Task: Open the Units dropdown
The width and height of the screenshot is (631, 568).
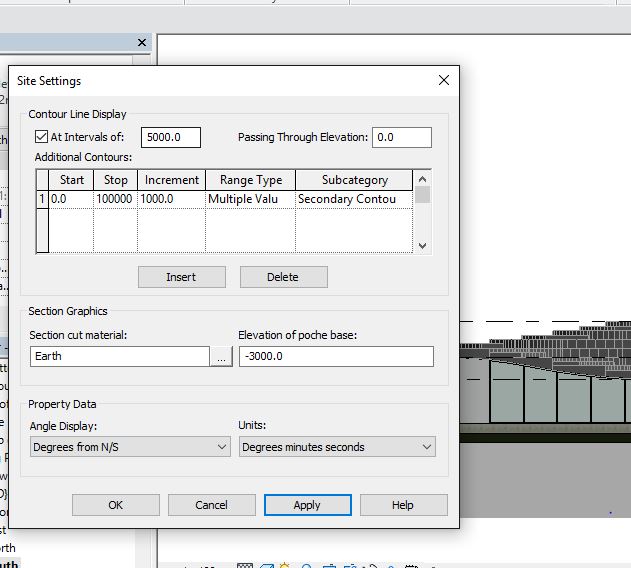Action: 337,447
